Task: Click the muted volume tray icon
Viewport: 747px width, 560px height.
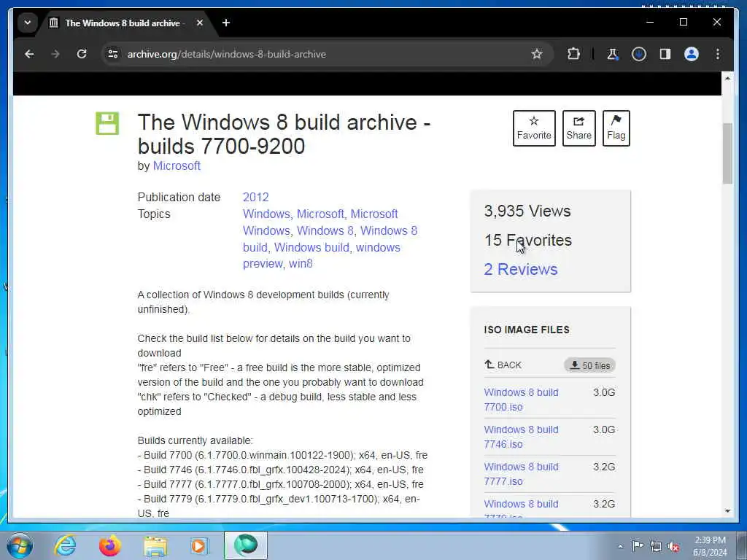Action: (673, 546)
